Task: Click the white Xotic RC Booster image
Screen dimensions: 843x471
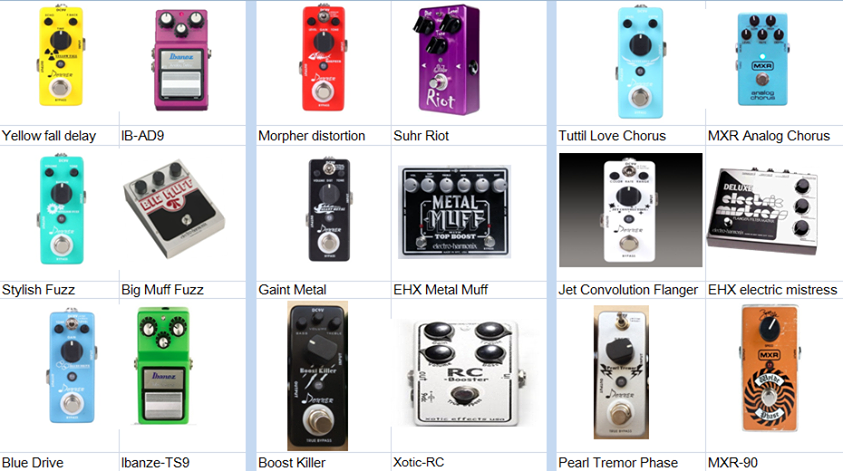Action: [x=466, y=373]
